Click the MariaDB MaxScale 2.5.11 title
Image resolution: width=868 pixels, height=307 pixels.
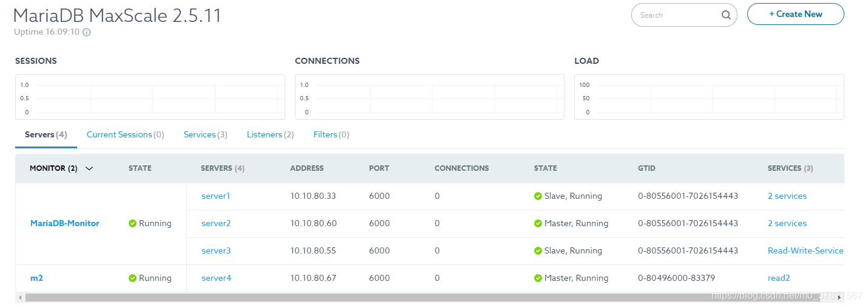[x=118, y=15]
